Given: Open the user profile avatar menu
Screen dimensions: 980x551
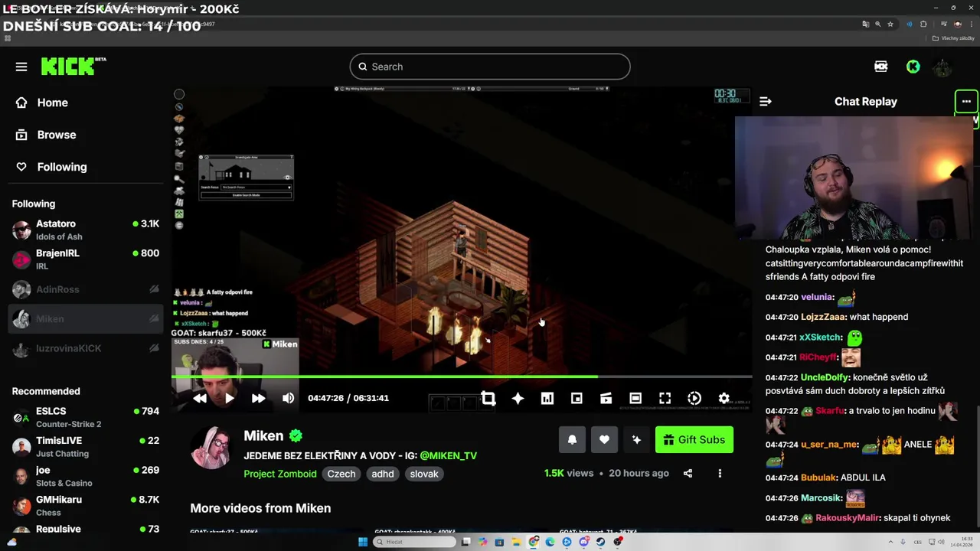Looking at the screenshot, I should click(942, 67).
